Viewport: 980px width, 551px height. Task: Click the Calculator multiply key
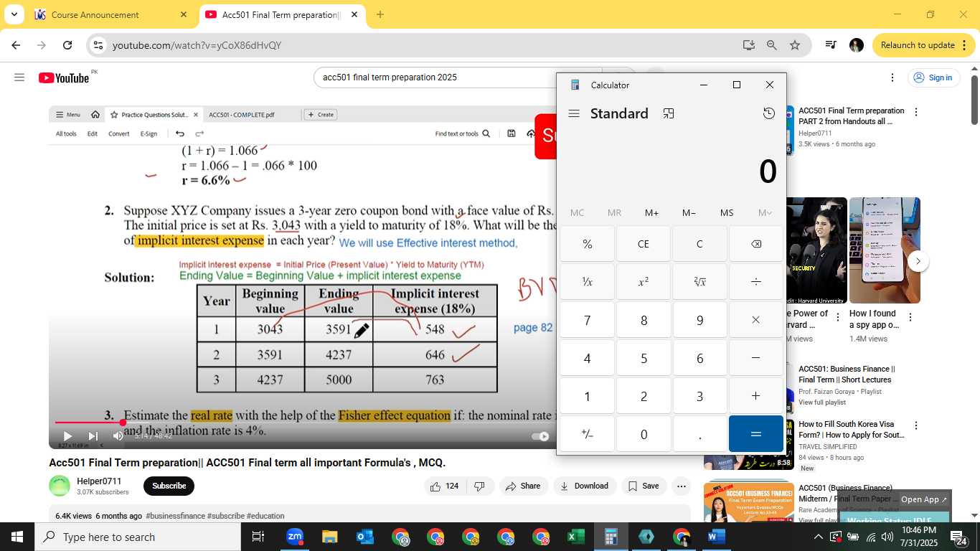[x=756, y=320]
